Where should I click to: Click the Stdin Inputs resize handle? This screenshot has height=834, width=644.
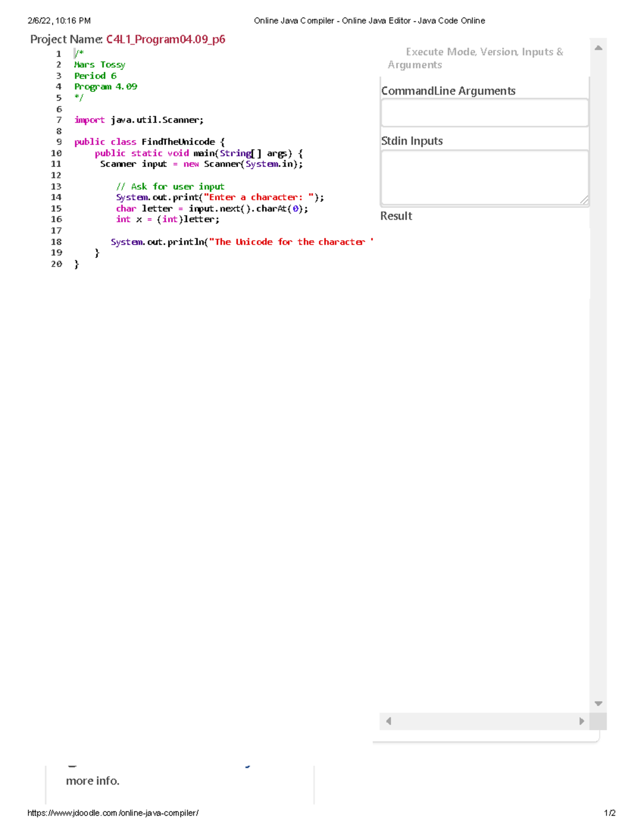(x=584, y=200)
